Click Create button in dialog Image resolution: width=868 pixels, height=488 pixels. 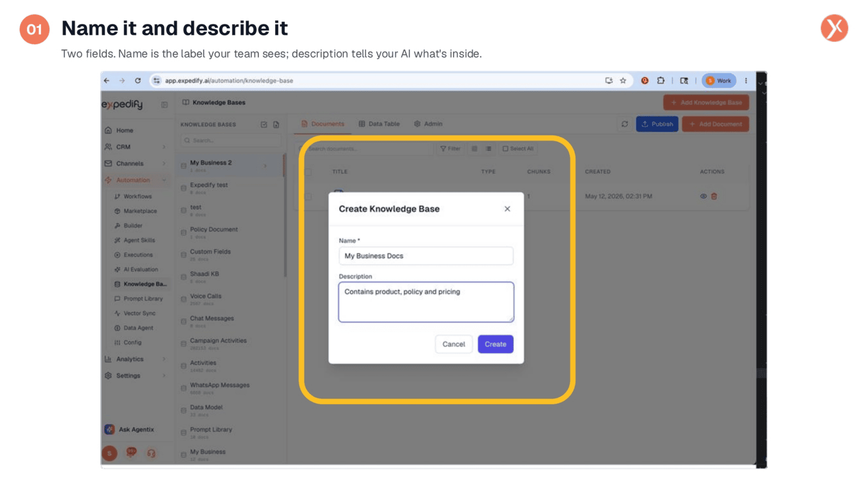495,344
